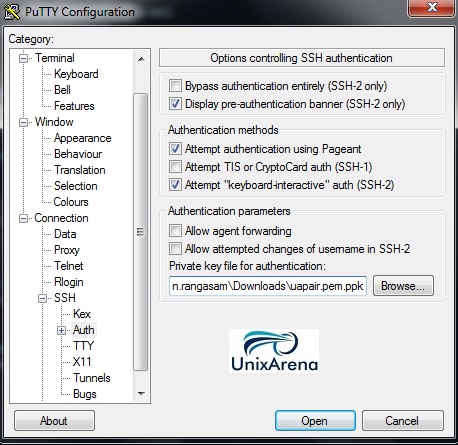
Task: Select the Window category
Action: click(x=54, y=122)
